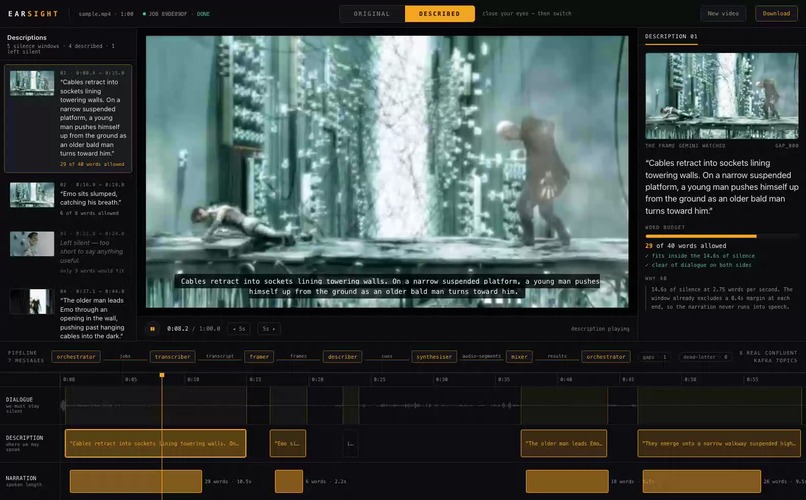Image resolution: width=806 pixels, height=500 pixels.
Task: Click 'only 3 words would fit' text
Action: 91,271
